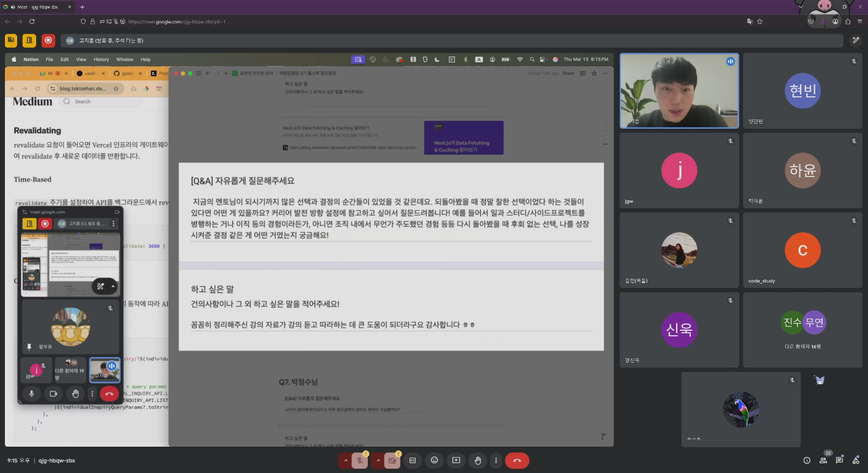Click annotation pen in picture-in-picture preview
The height and width of the screenshot is (473, 868).
tap(101, 286)
